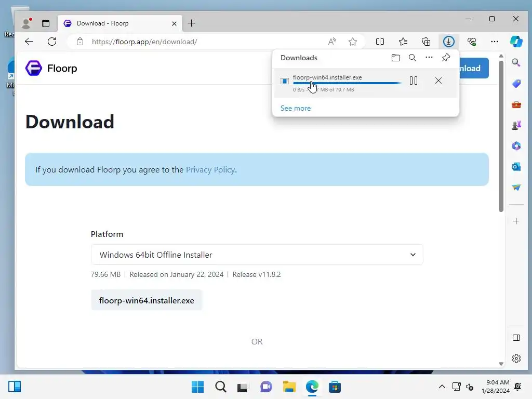
Task: Open the Edge profile icon
Action: [x=26, y=23]
